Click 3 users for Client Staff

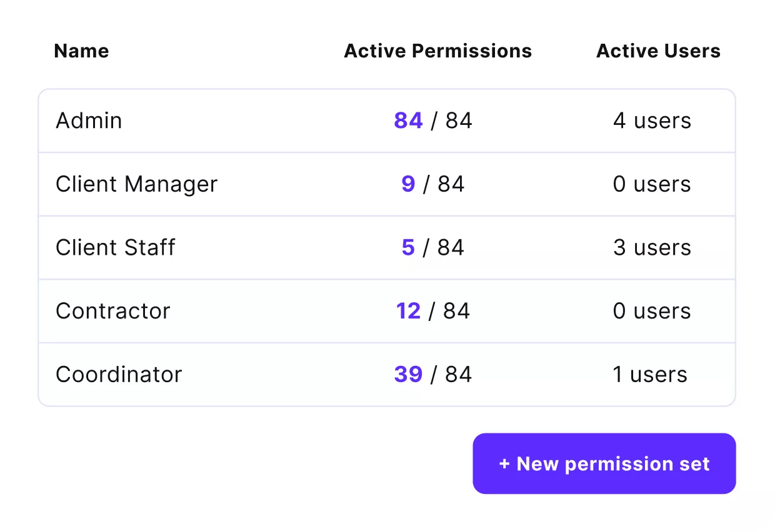click(x=652, y=247)
